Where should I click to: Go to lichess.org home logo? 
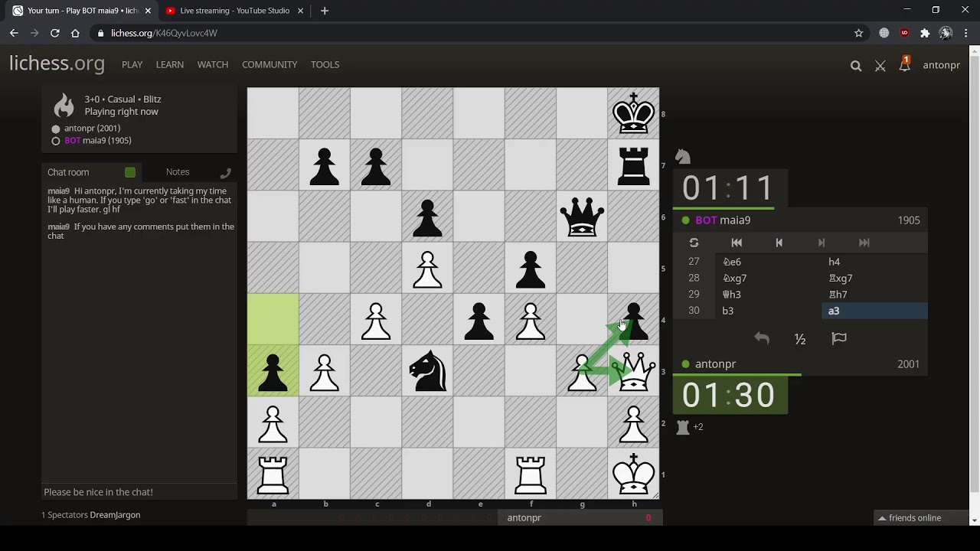coord(57,64)
